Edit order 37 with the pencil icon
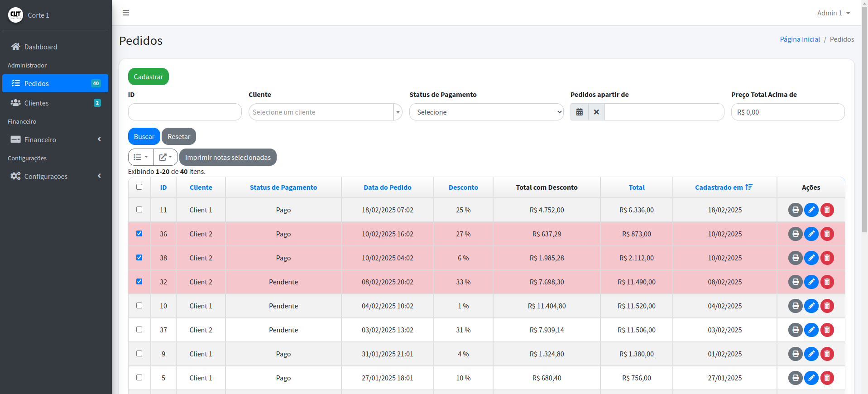The image size is (868, 394). pos(811,330)
